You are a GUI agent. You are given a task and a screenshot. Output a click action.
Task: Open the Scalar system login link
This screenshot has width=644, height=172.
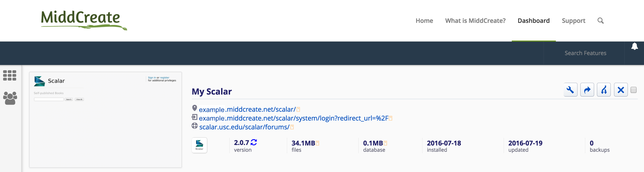pyautogui.click(x=293, y=118)
